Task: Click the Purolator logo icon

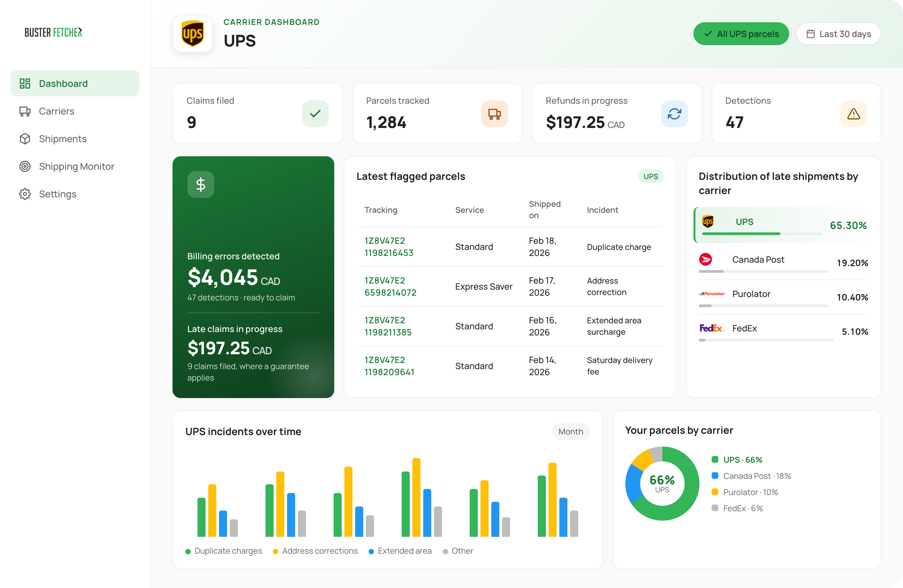Action: (x=712, y=294)
